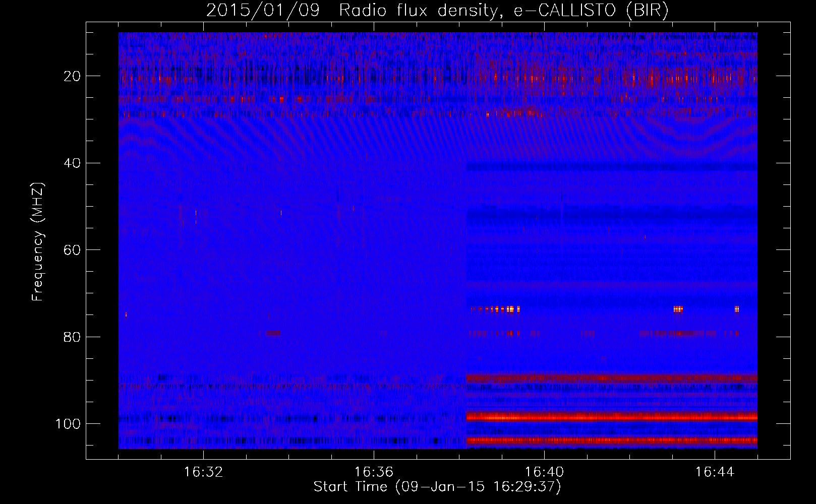Click the 80 frequency tick label
Screen dimensions: 816x504
pyautogui.click(x=73, y=337)
